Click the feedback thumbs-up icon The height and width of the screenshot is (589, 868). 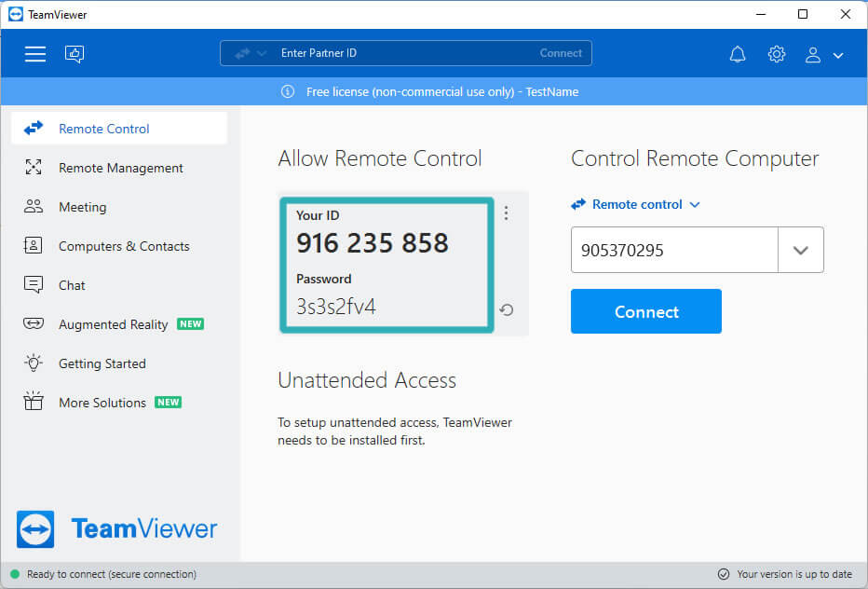pyautogui.click(x=75, y=54)
